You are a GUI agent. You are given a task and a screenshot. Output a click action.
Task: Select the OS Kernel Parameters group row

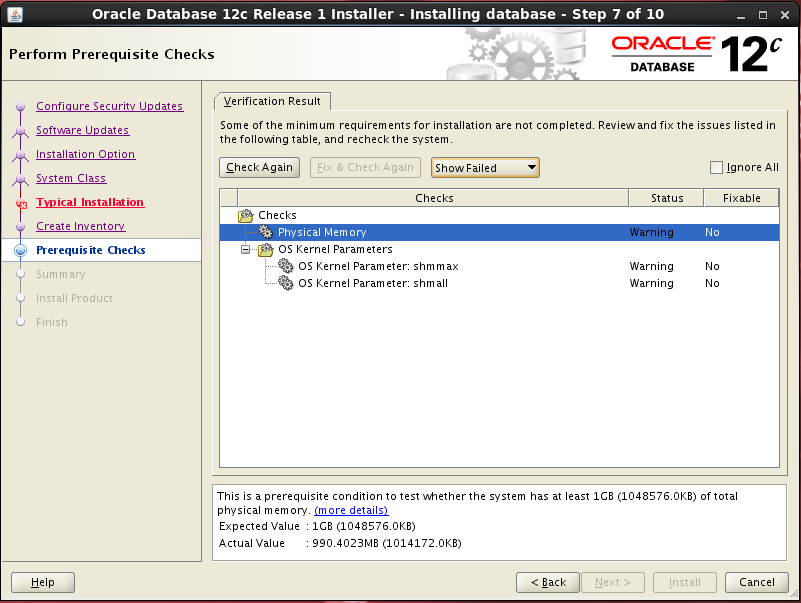[x=499, y=249]
